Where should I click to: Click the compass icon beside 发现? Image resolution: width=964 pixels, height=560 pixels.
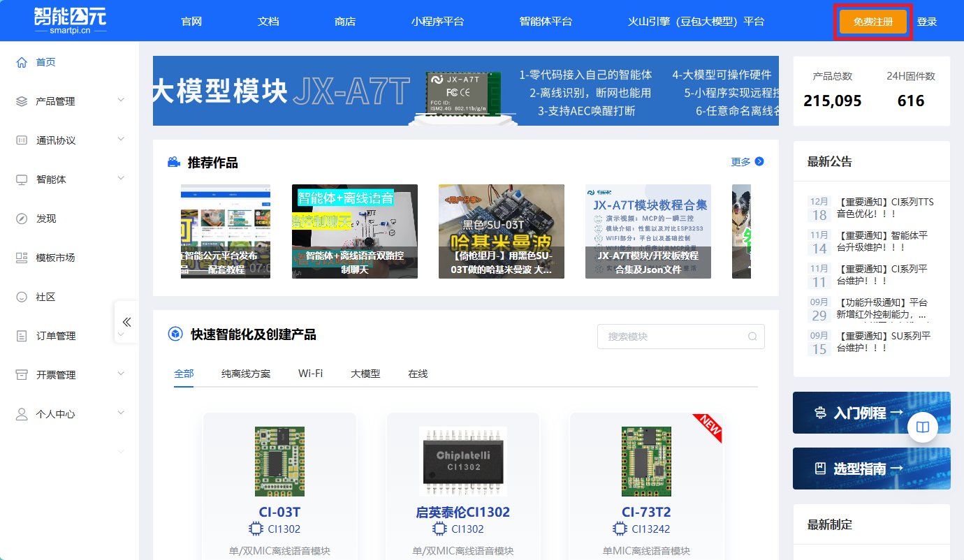(22, 219)
